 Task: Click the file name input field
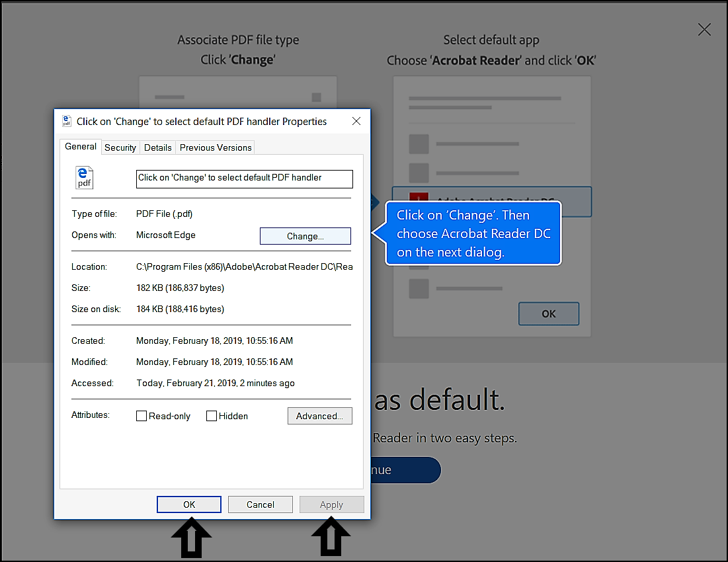(x=244, y=179)
